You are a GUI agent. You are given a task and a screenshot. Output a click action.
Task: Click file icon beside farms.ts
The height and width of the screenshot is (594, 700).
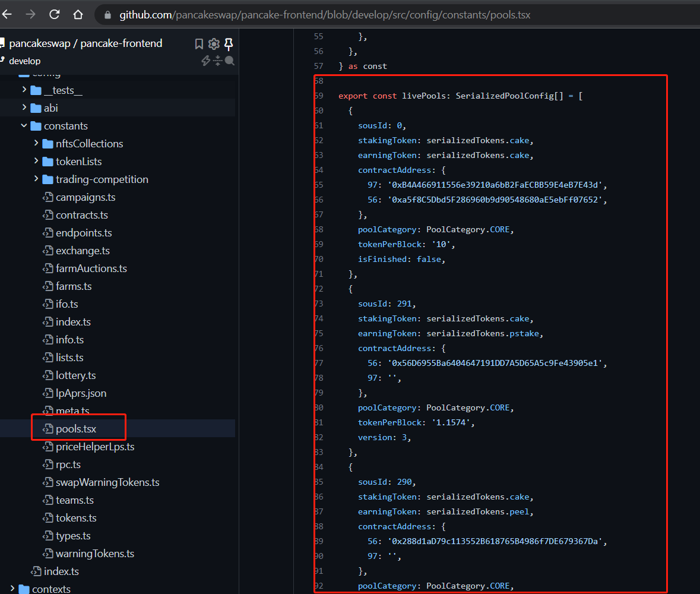click(x=47, y=286)
